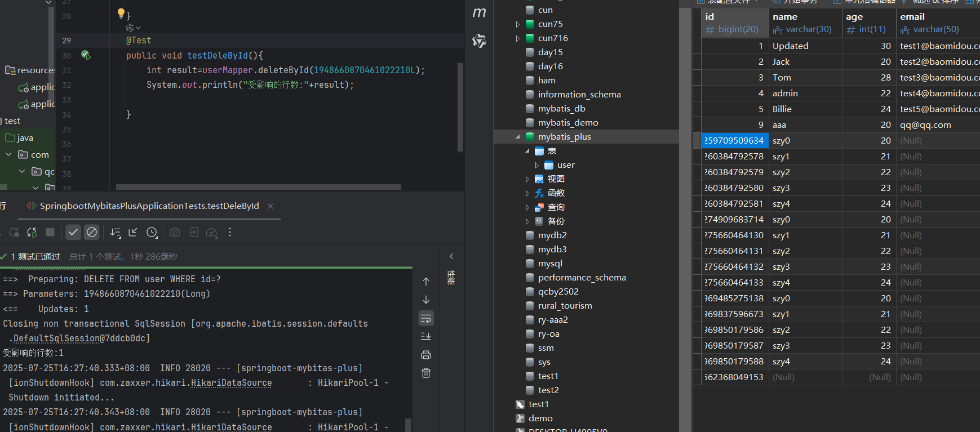Toggle soft-wrap in console side toolbar
This screenshot has width=980, height=432.
[426, 319]
